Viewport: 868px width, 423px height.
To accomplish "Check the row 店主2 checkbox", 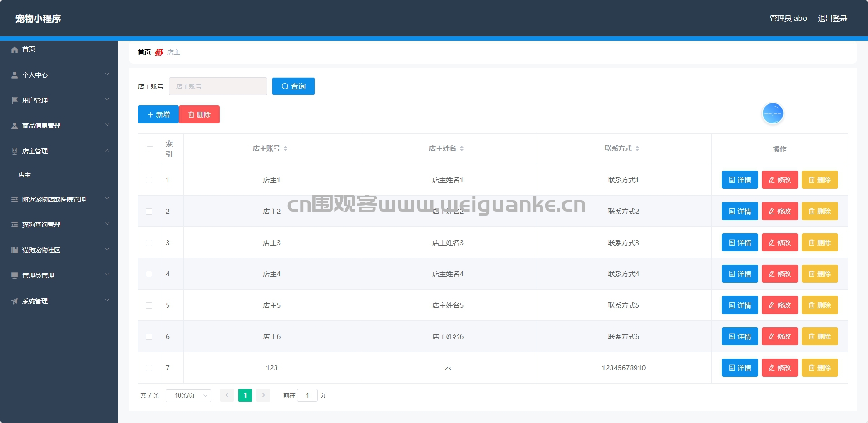I will pyautogui.click(x=149, y=211).
